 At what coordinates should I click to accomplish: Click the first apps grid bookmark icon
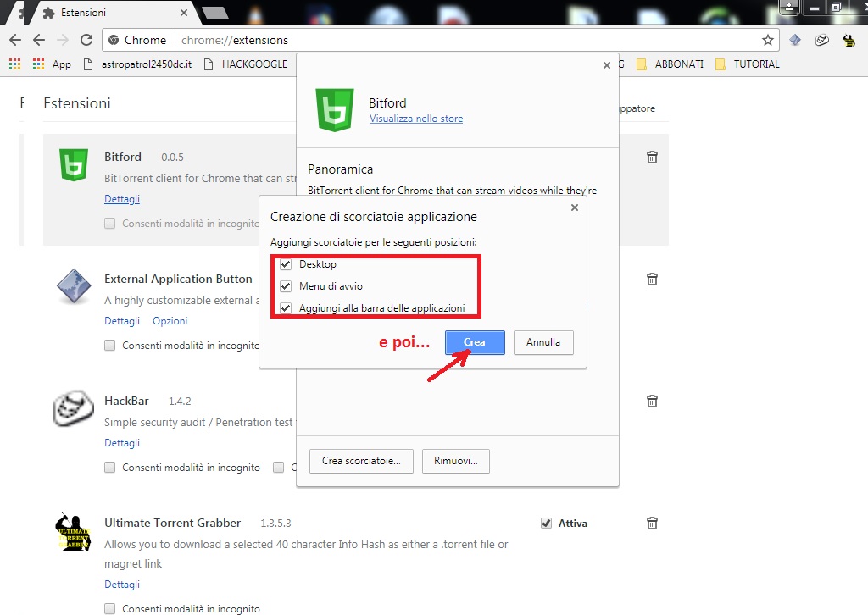15,64
